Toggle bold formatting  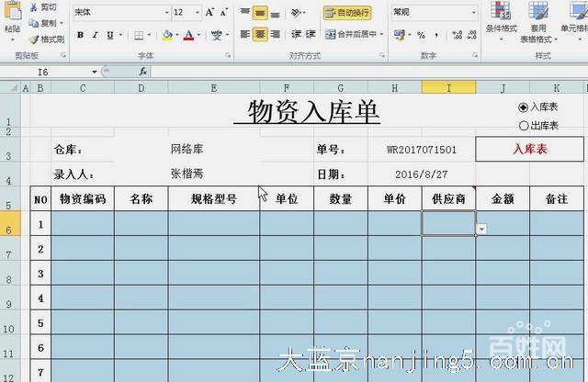[80, 35]
